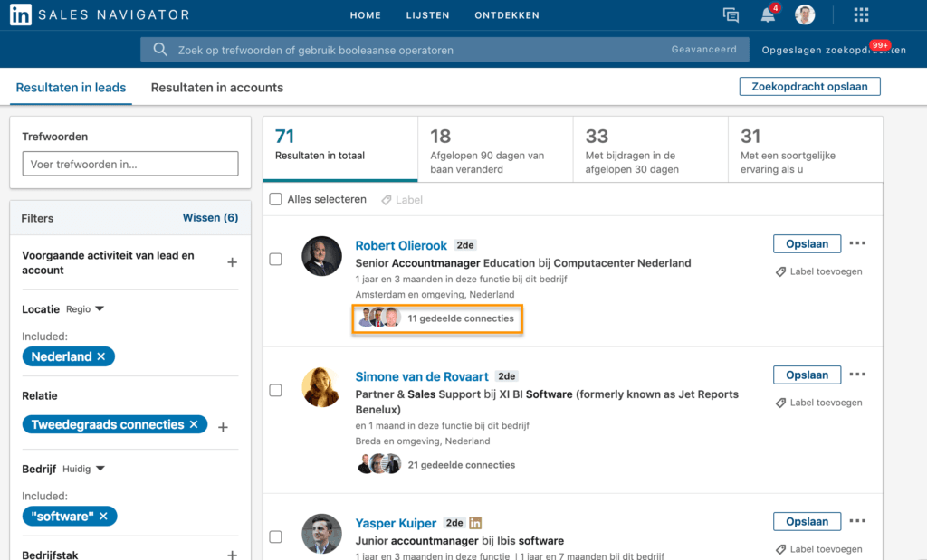The image size is (927, 560).
Task: Add label to Simone van de Rovaart
Action: [x=818, y=403]
